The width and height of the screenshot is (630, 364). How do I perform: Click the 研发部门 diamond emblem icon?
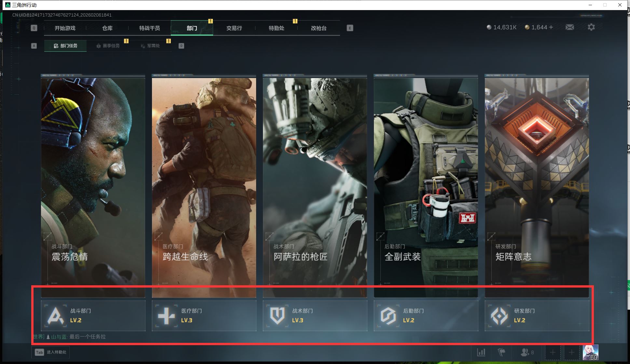tap(499, 316)
